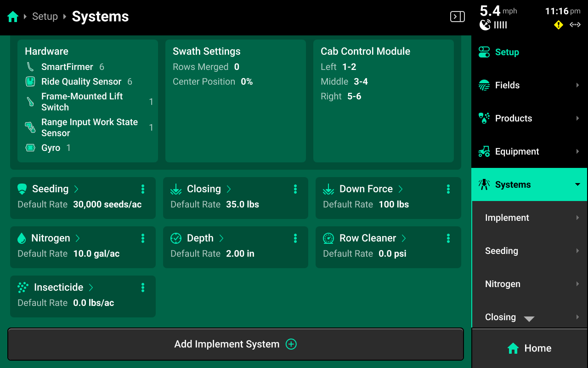Click the Frame-Mounted Lift Switch icon

click(x=30, y=102)
